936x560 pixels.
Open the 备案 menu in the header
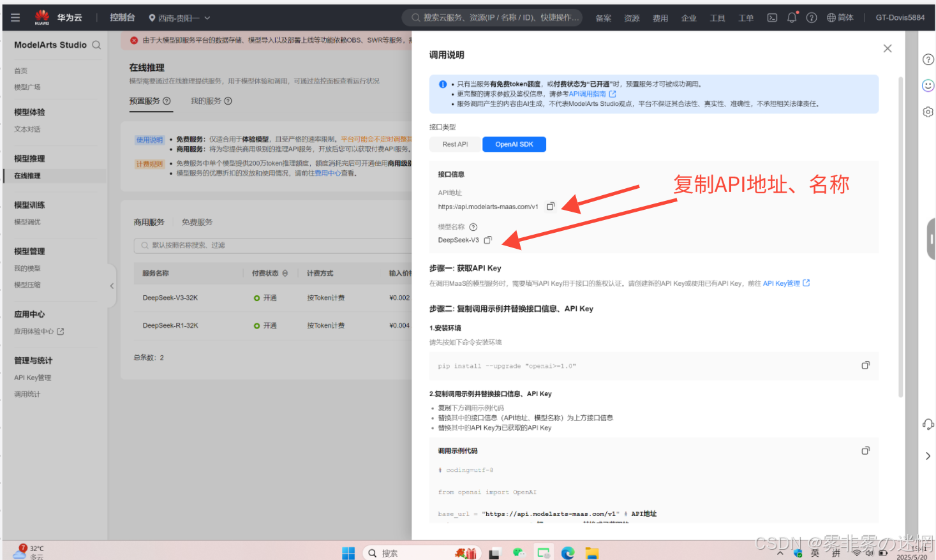tap(604, 18)
